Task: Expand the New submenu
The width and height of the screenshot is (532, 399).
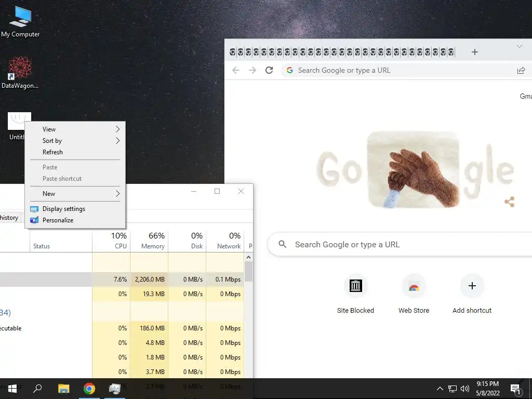Action: (75, 194)
